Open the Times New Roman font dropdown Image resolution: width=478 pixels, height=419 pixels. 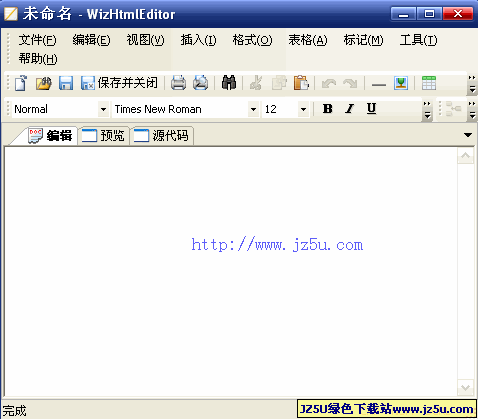253,109
